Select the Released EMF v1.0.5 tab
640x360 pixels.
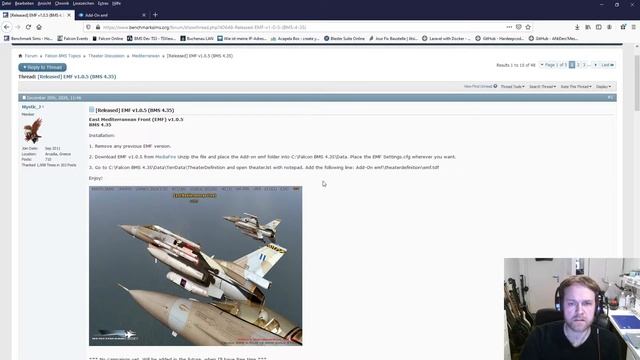pyautogui.click(x=37, y=15)
